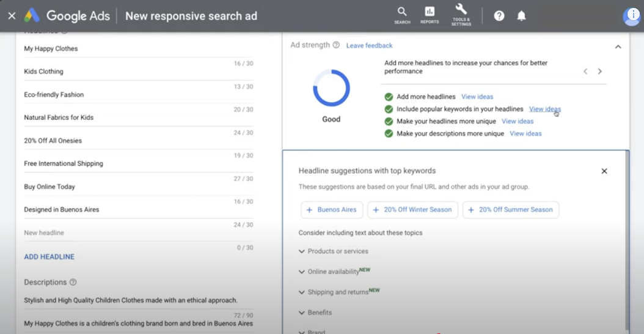Viewport: 644px width, 334px height.
Task: Edit the Eco-friendly Fashion headline
Action: point(139,95)
